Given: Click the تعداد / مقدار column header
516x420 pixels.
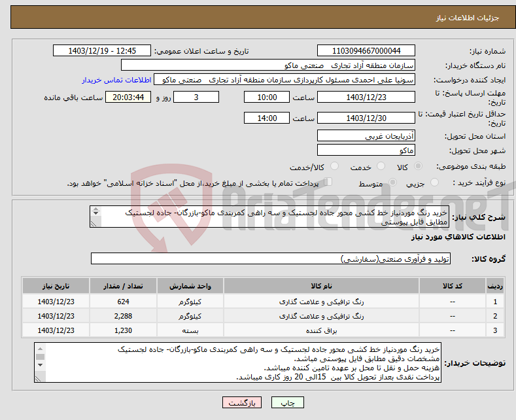Looking at the screenshot, I should pyautogui.click(x=123, y=286).
